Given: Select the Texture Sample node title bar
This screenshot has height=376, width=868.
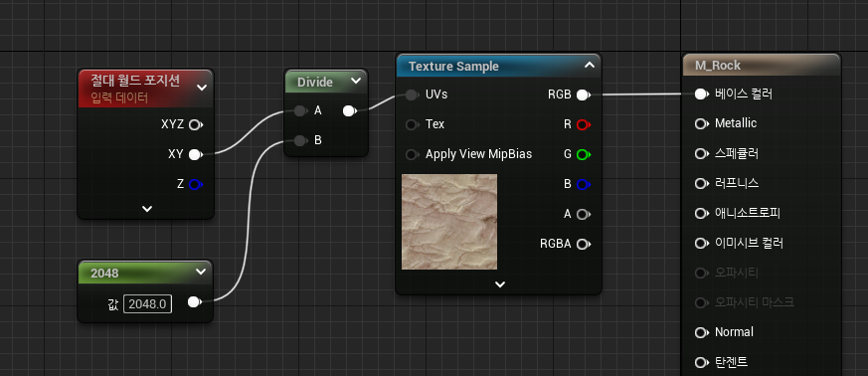Looking at the screenshot, I should [498, 66].
